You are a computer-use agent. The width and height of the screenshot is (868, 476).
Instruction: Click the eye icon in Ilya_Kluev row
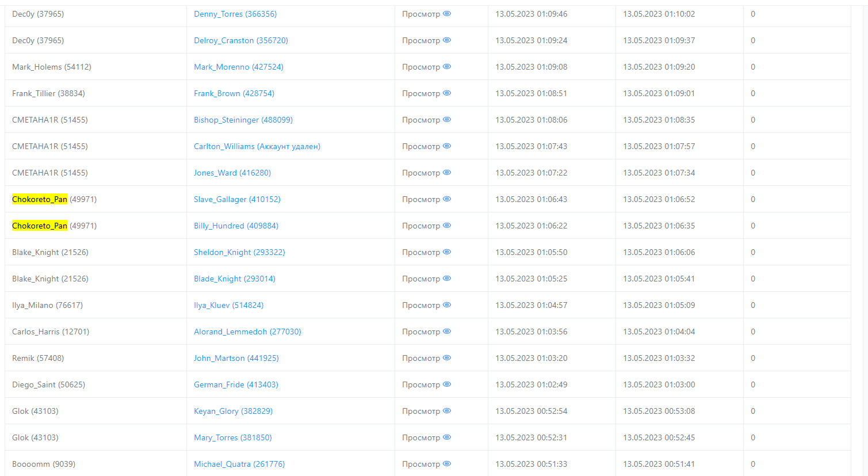pyautogui.click(x=447, y=305)
